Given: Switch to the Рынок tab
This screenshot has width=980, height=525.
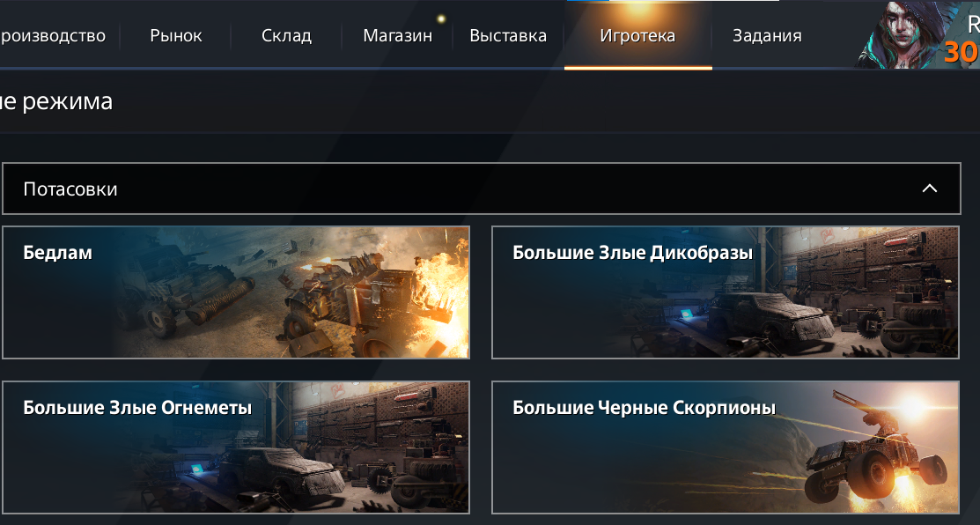Looking at the screenshot, I should (175, 35).
